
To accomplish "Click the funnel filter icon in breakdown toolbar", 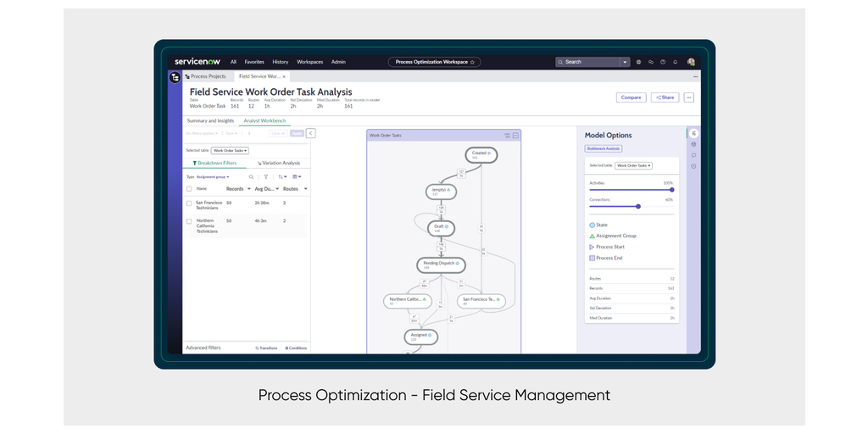I will (x=265, y=177).
